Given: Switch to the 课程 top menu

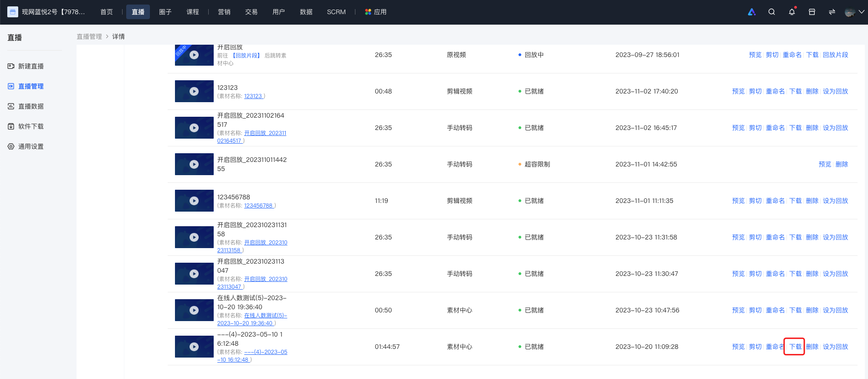Looking at the screenshot, I should tap(193, 12).
